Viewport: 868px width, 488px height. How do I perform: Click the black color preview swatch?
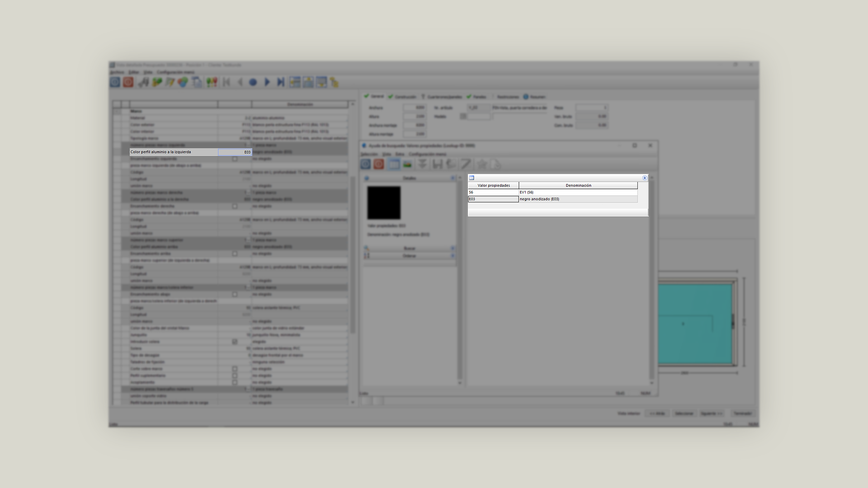coord(384,203)
